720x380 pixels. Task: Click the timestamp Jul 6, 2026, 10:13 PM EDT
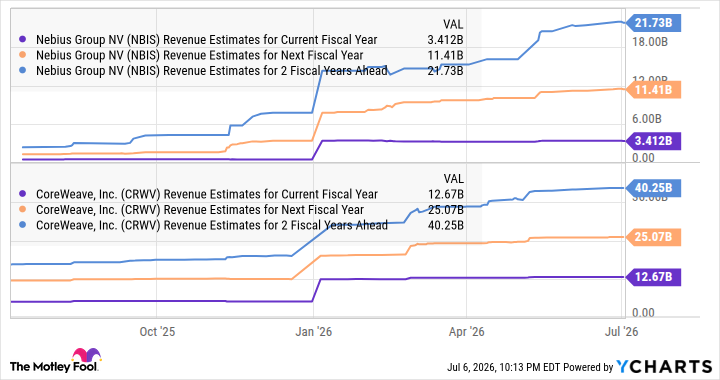click(503, 368)
